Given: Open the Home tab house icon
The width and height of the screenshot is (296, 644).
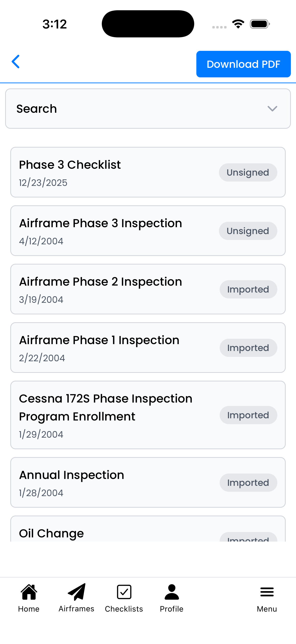Looking at the screenshot, I should pos(29,592).
